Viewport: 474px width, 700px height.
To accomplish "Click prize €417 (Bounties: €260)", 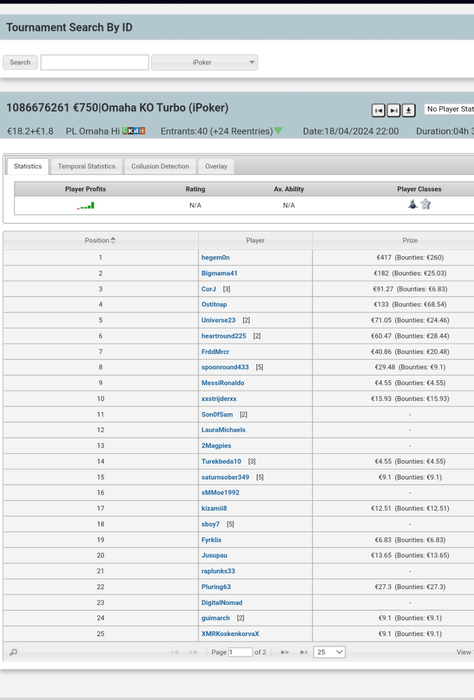I will [x=410, y=258].
